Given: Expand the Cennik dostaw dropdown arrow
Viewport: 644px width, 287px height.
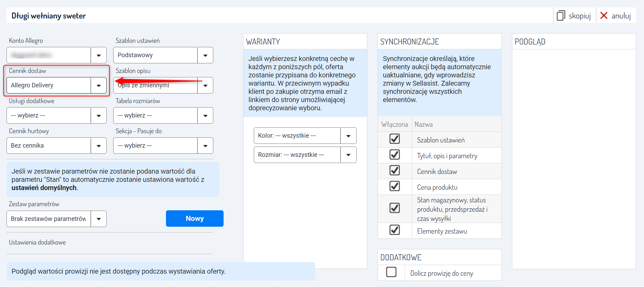Looking at the screenshot, I should coord(99,85).
